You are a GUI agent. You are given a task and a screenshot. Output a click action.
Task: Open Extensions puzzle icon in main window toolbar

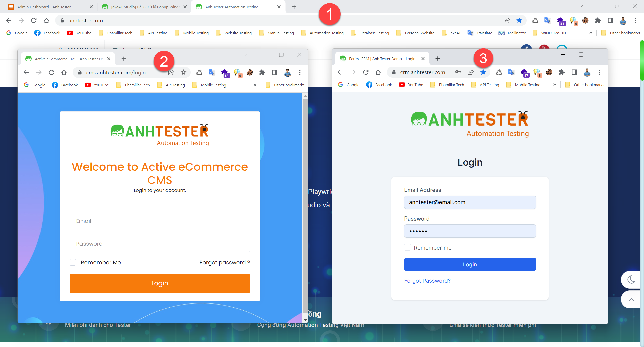598,20
